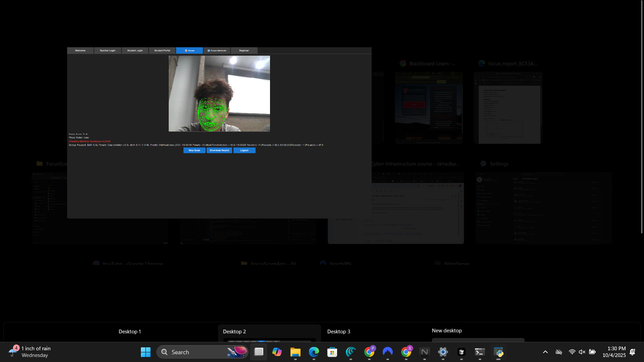Open Microsoft Edge from the taskbar
This screenshot has height=362, width=644.
tap(314, 352)
